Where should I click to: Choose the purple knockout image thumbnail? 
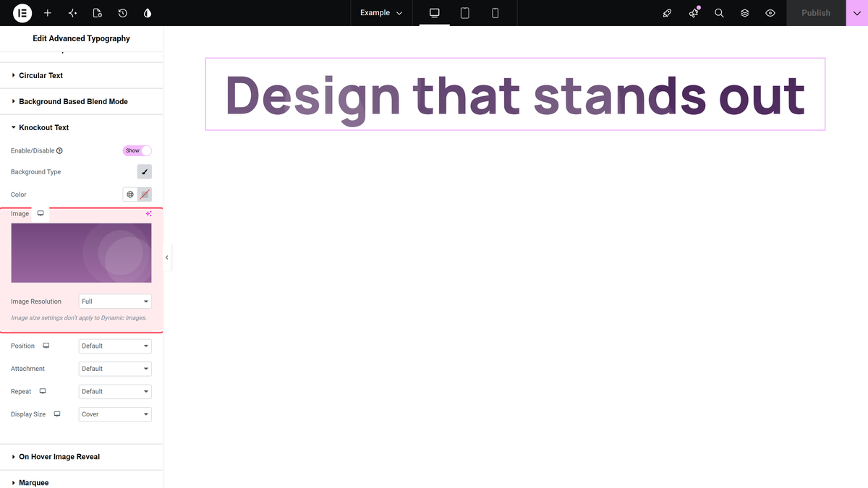pyautogui.click(x=81, y=253)
